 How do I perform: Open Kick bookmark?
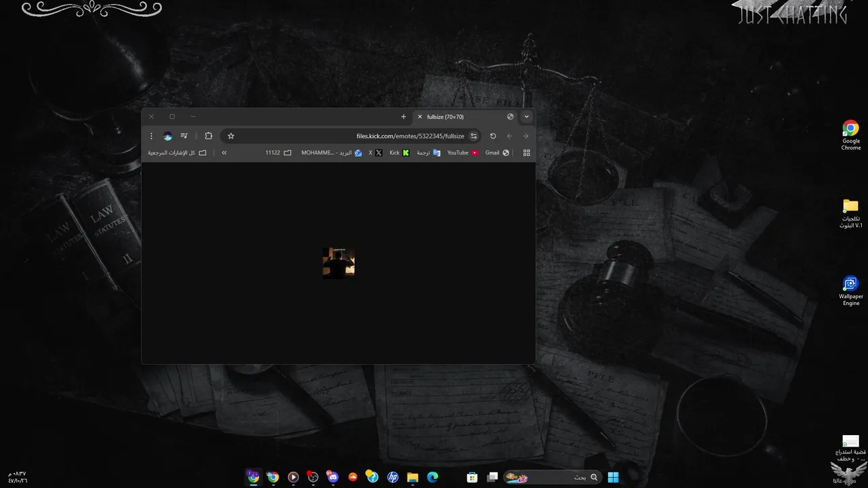pyautogui.click(x=399, y=153)
